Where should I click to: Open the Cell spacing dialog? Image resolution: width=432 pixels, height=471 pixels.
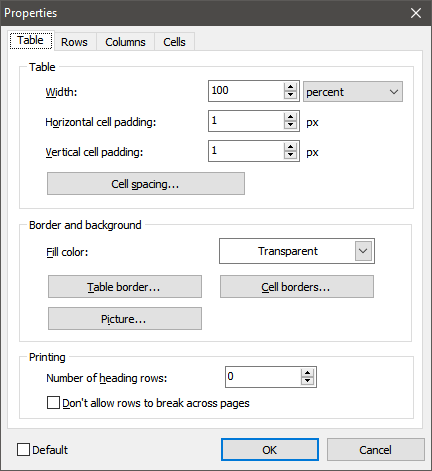[x=146, y=184]
